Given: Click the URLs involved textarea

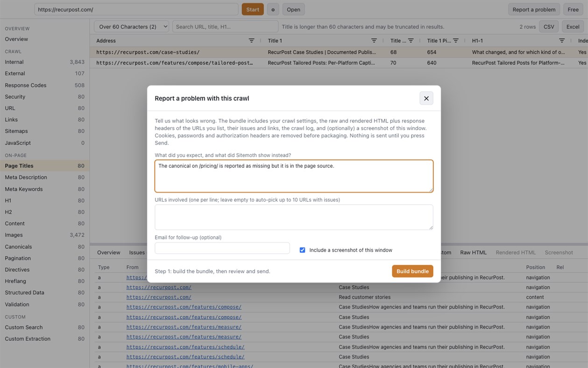Looking at the screenshot, I should [x=294, y=217].
